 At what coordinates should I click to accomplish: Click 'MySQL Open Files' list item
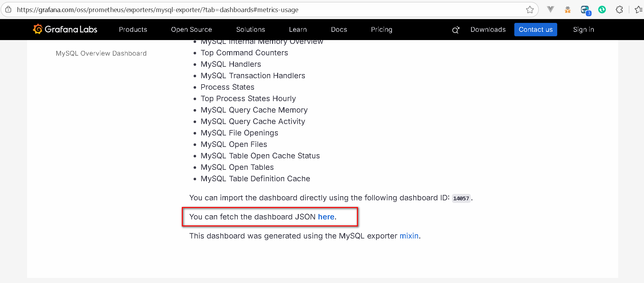[x=234, y=144]
